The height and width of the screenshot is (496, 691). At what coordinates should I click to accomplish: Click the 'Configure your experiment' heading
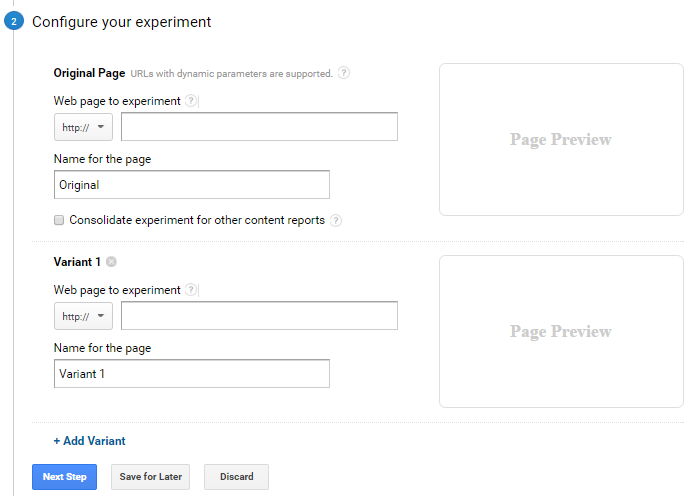click(121, 22)
